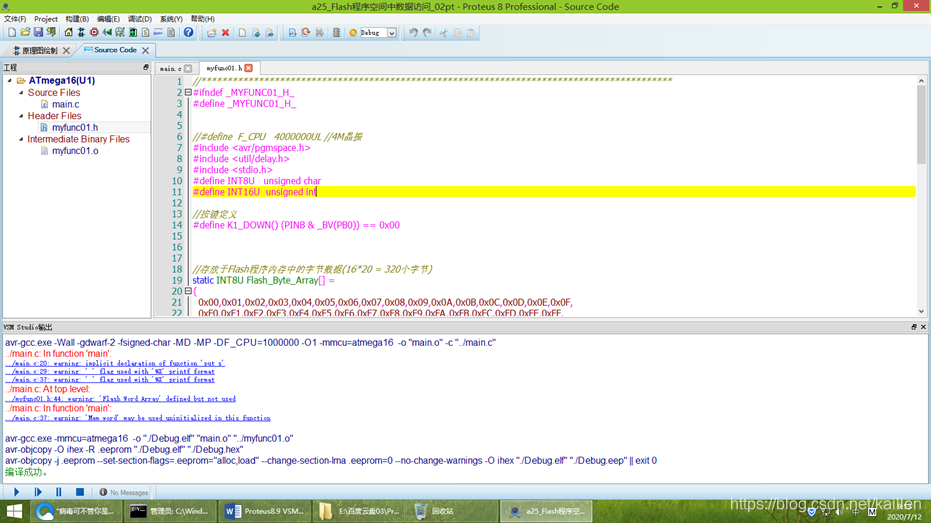Select myfunc01.o in the project tree
This screenshot has height=523, width=931.
coord(75,151)
